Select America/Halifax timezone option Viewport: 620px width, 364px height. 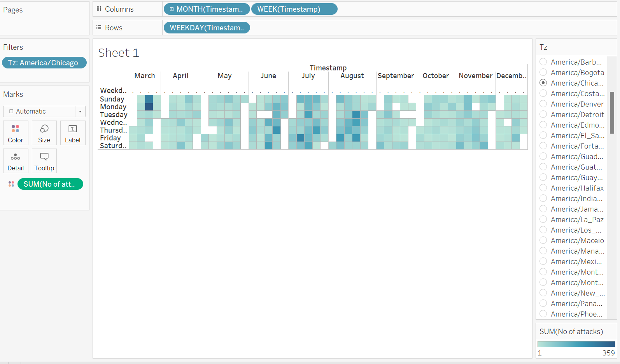pyautogui.click(x=543, y=188)
